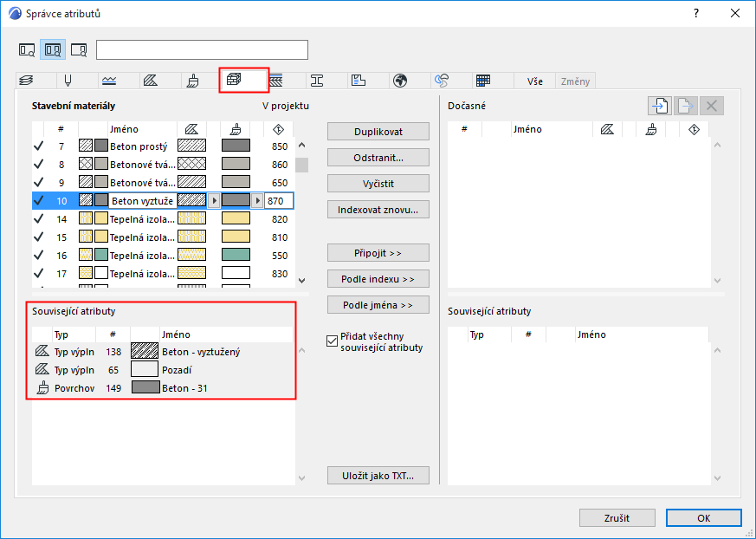This screenshot has height=539, width=756.
Task: Toggle checkmark for row number 9
Action: pyautogui.click(x=39, y=182)
